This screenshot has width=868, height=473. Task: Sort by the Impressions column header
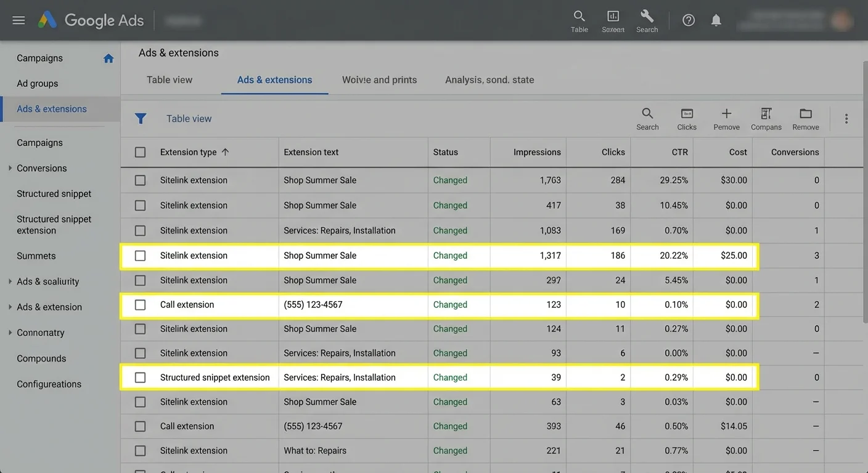coord(537,152)
